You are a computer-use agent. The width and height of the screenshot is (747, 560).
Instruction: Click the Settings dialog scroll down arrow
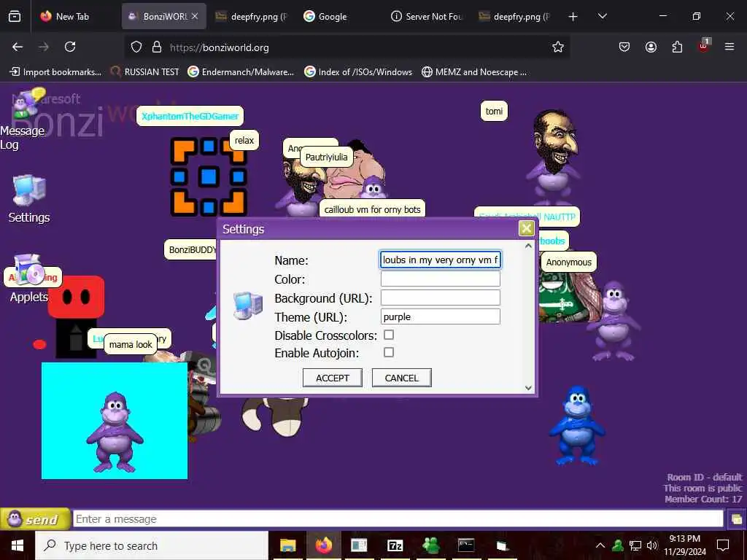(528, 388)
